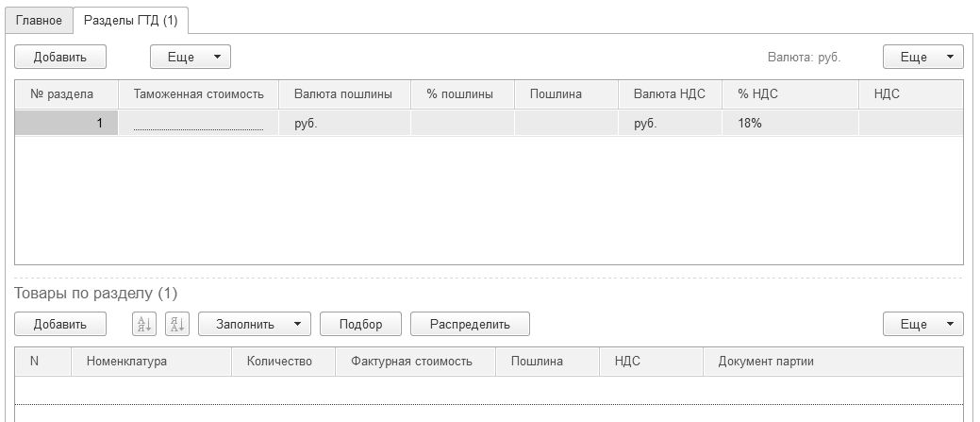Screen dimensions: 980x422
Task: Open the Заполнить dropdown
Action: click(x=254, y=324)
